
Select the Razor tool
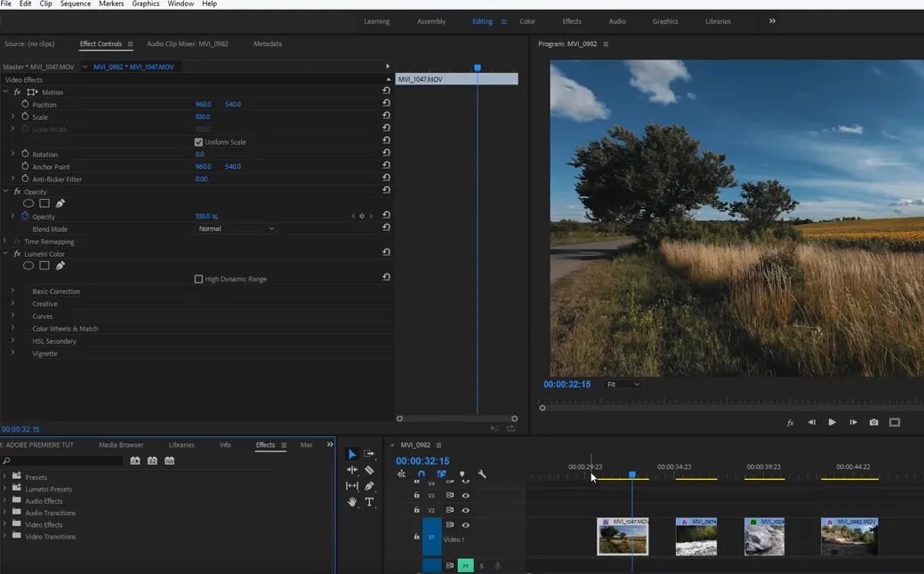point(369,470)
